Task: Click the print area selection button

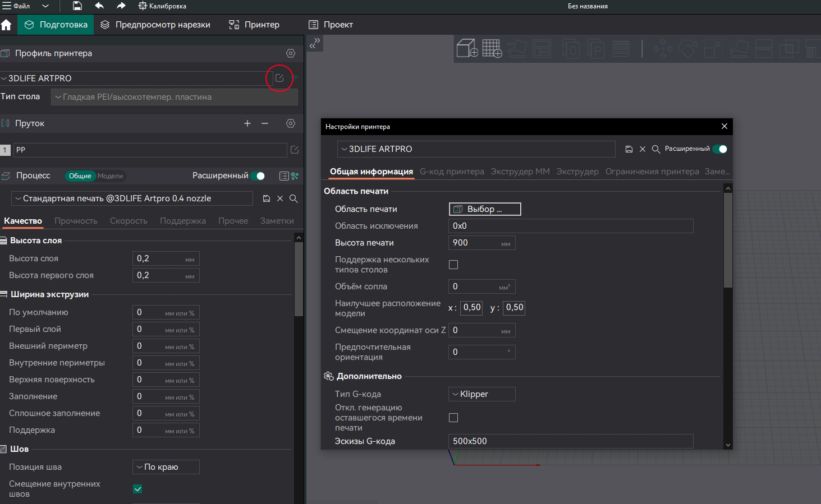Action: click(x=485, y=209)
